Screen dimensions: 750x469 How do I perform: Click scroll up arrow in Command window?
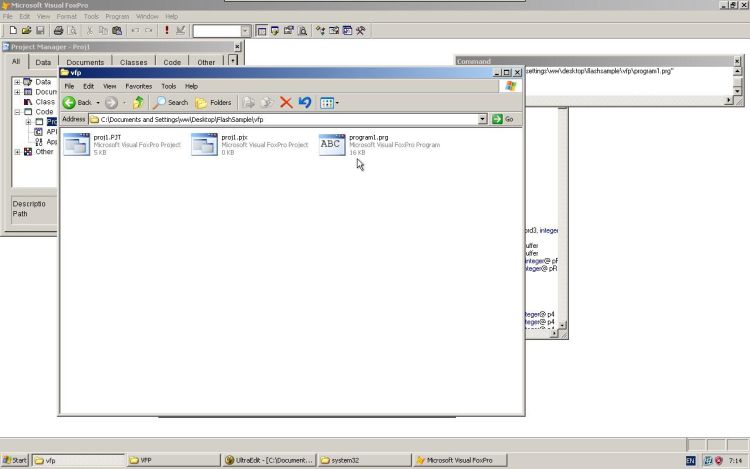point(737,72)
